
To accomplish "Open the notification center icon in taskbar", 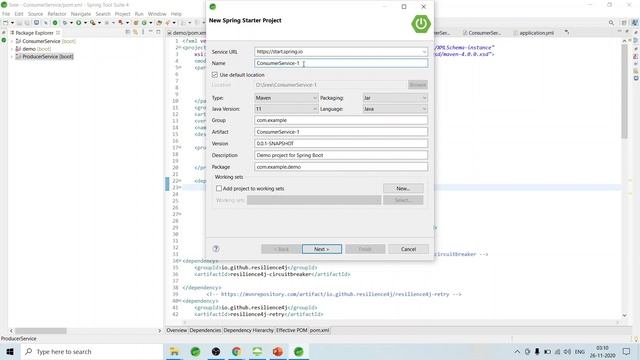I will click(627, 351).
